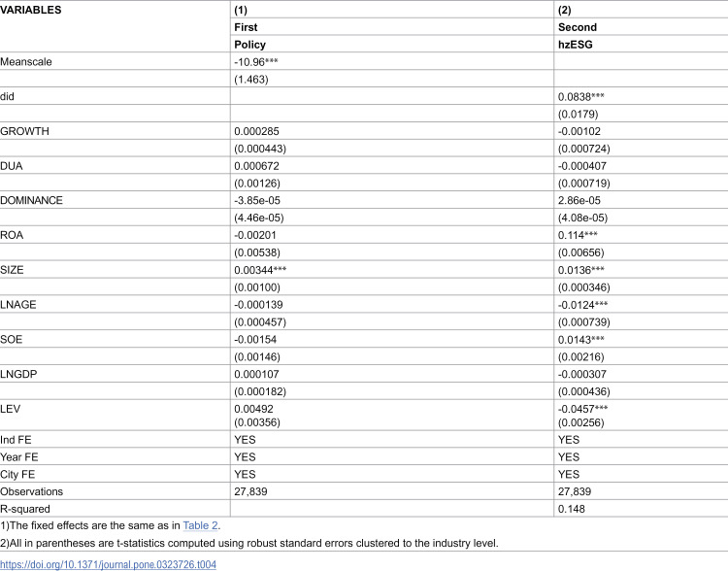The height and width of the screenshot is (571, 728).
Task: Select the -0.00201 ROA value
Action: [x=255, y=235]
